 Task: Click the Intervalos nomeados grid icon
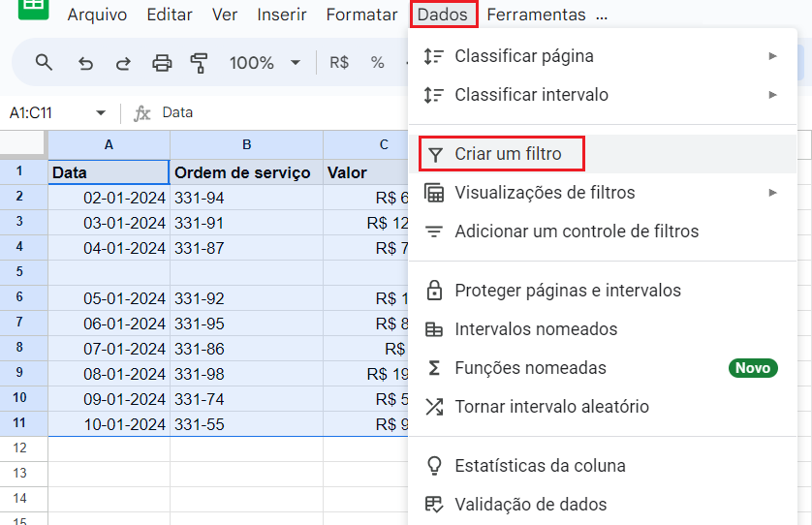(434, 329)
